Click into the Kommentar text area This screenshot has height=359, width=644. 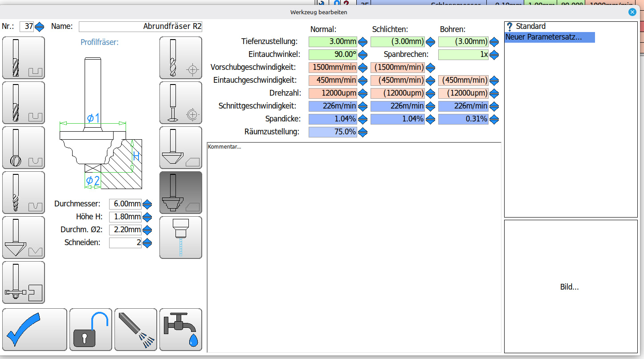[x=354, y=247]
